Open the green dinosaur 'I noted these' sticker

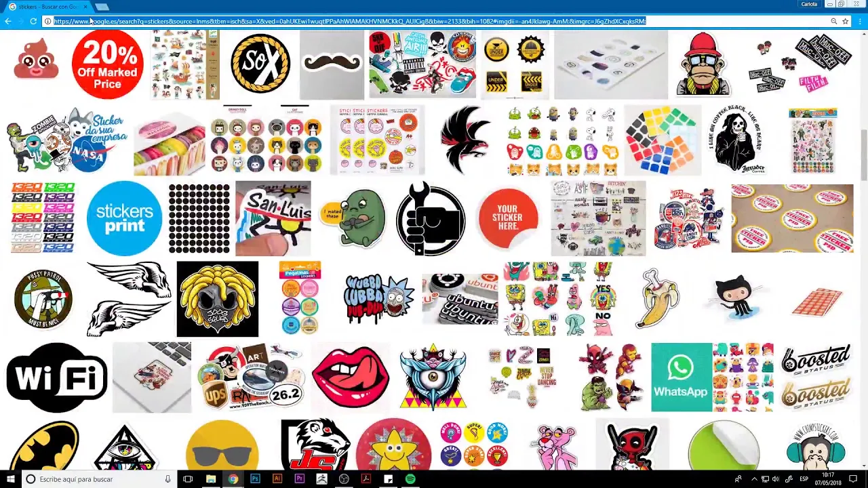353,218
